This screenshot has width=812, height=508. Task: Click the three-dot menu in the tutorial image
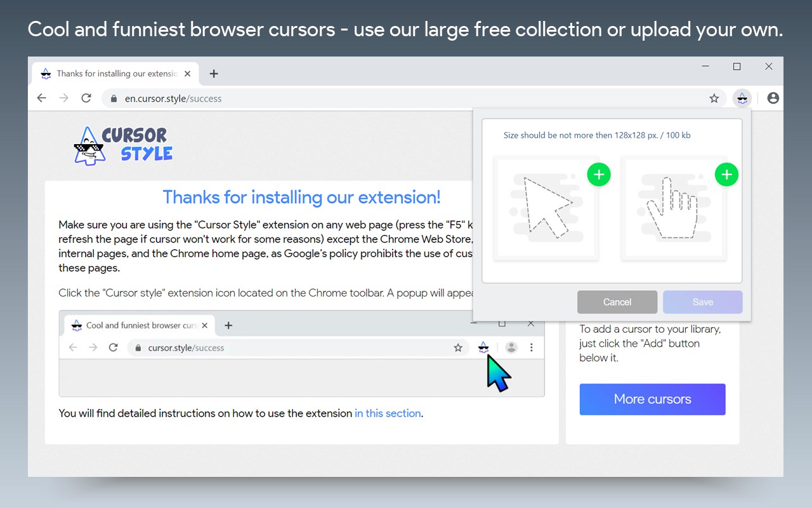point(532,347)
